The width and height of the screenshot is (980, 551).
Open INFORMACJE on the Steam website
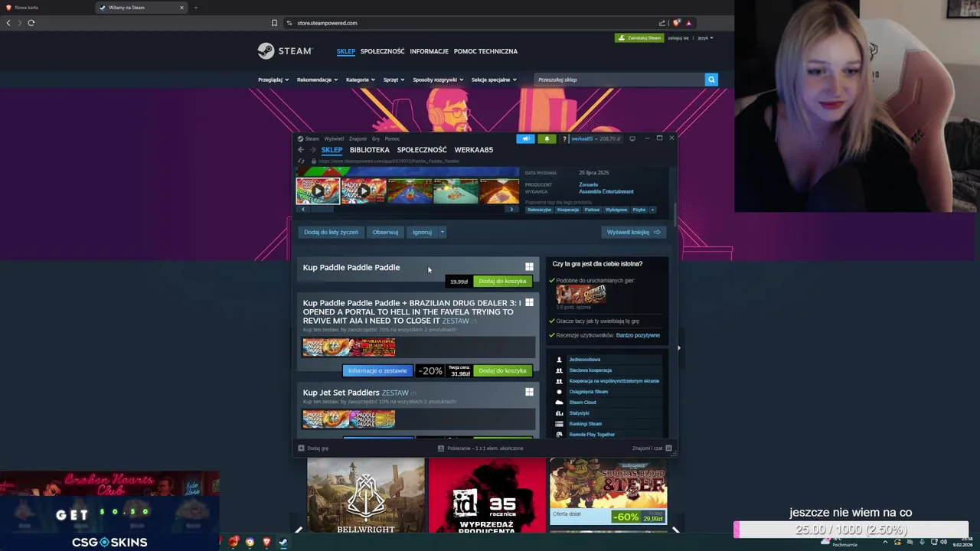pos(429,51)
